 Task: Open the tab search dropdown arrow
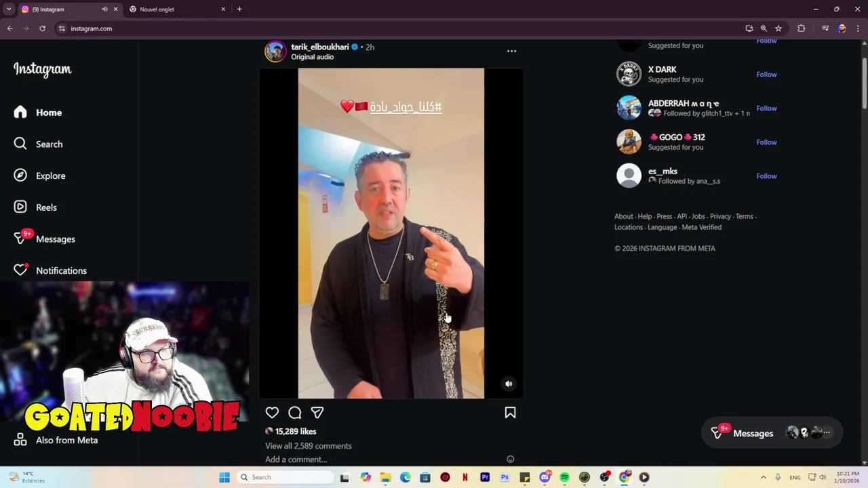tap(9, 9)
